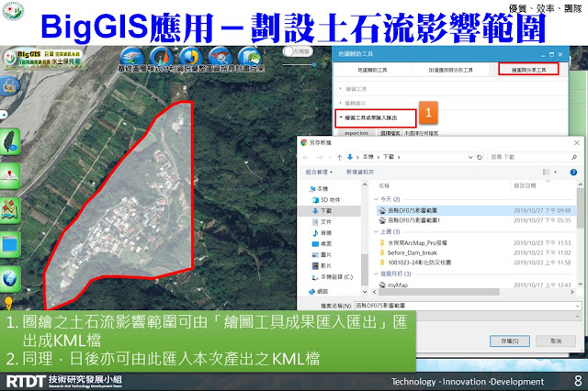The image size is (588, 391).
Task: Click the export kml button
Action: 356,133
